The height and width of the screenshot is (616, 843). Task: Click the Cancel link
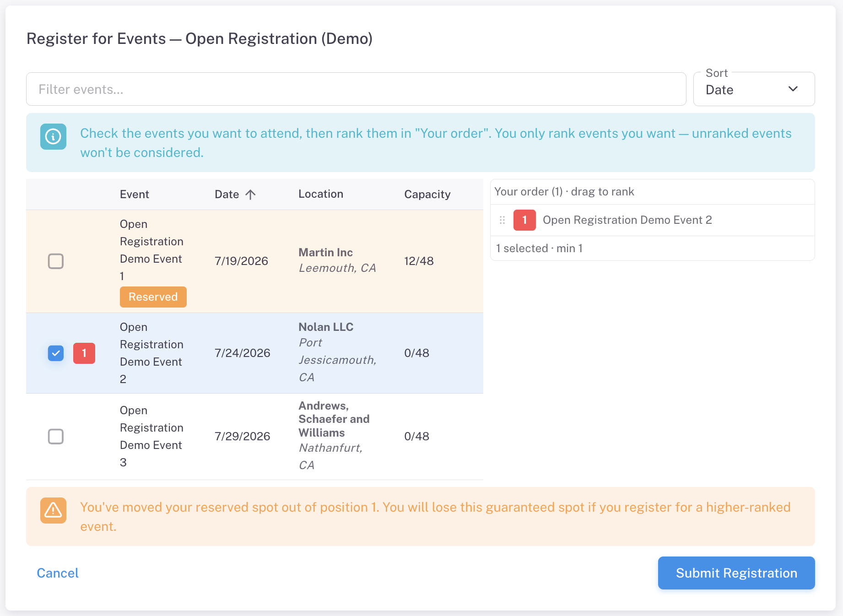pyautogui.click(x=58, y=573)
